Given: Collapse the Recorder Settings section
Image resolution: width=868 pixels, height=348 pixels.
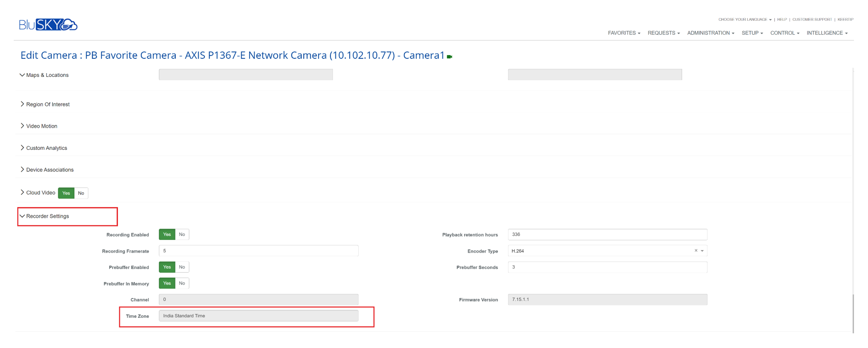Looking at the screenshot, I should [44, 216].
